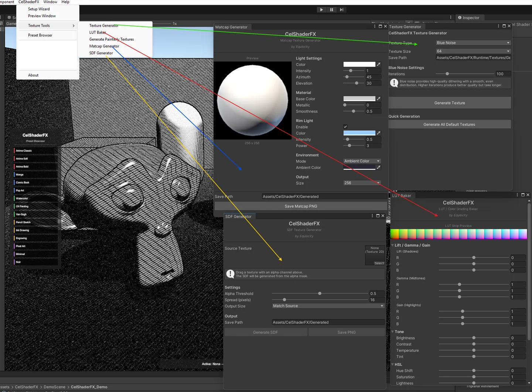Image resolution: width=532 pixels, height=392 pixels.
Task: Maximize the Matcap Generator window
Action: point(380,27)
